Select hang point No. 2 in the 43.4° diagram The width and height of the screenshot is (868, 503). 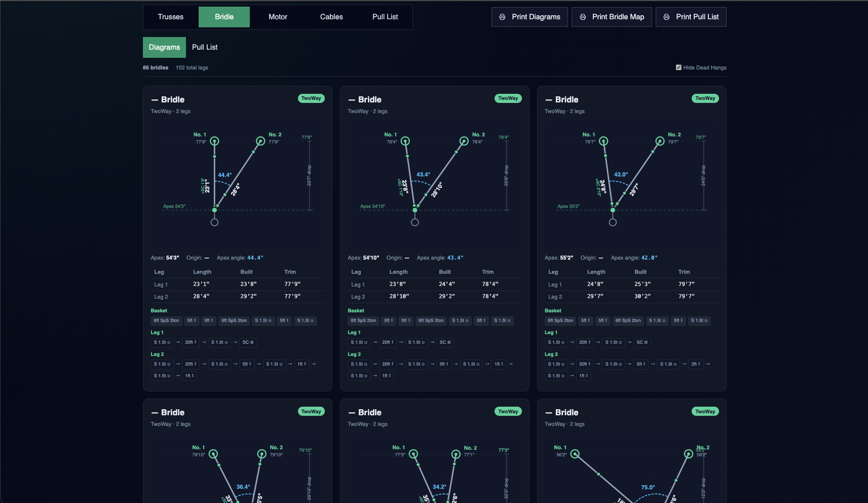464,141
